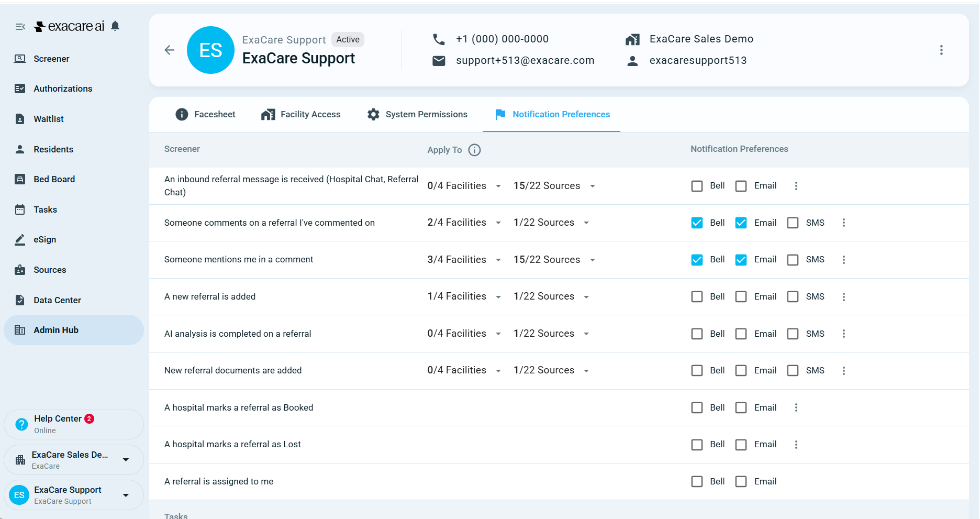
Task: Click the email envelope icon in header
Action: [x=439, y=61]
